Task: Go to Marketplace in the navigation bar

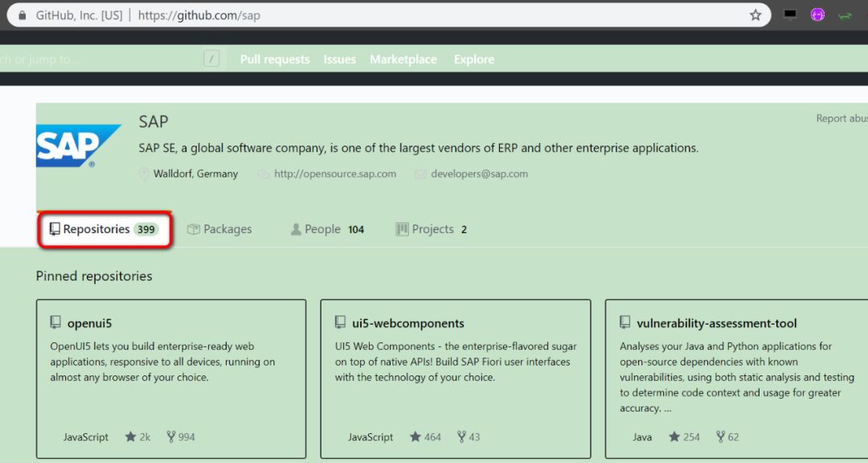Action: [x=403, y=59]
